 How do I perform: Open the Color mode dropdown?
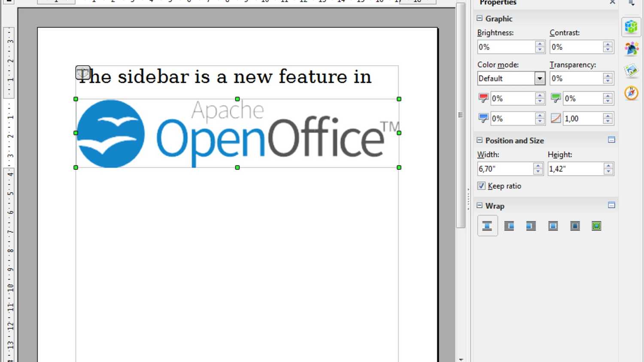tap(540, 78)
